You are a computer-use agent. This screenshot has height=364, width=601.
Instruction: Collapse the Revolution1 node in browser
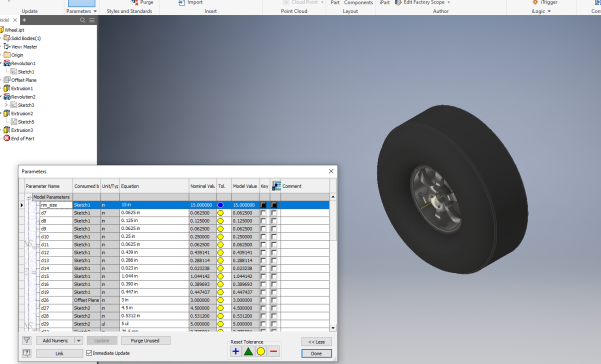pyautogui.click(x=1, y=63)
